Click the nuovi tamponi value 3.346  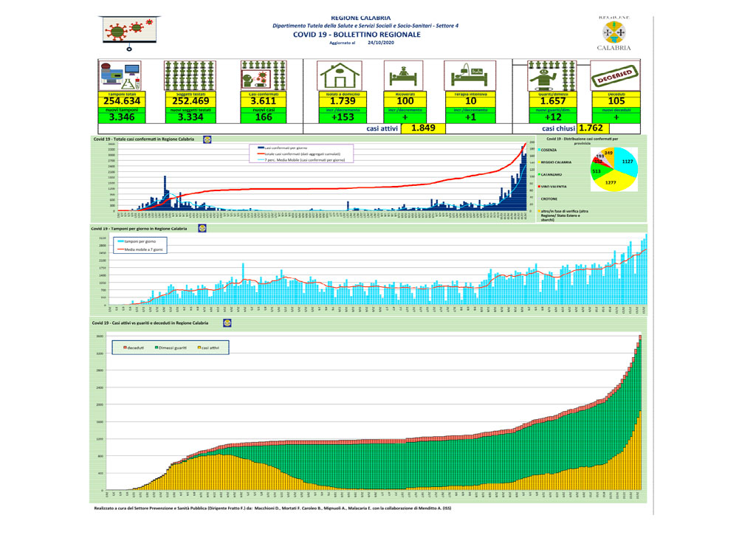click(x=122, y=117)
